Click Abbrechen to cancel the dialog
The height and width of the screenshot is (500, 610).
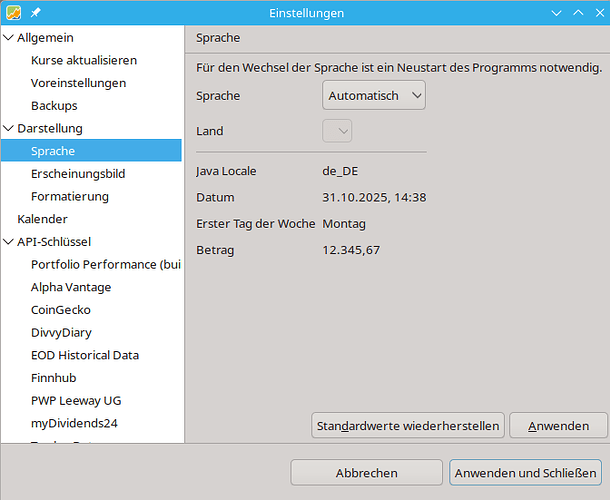(367, 473)
